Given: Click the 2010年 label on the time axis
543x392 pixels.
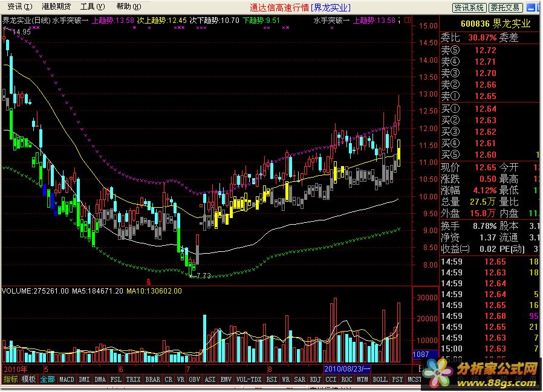Looking at the screenshot, I should point(15,370).
